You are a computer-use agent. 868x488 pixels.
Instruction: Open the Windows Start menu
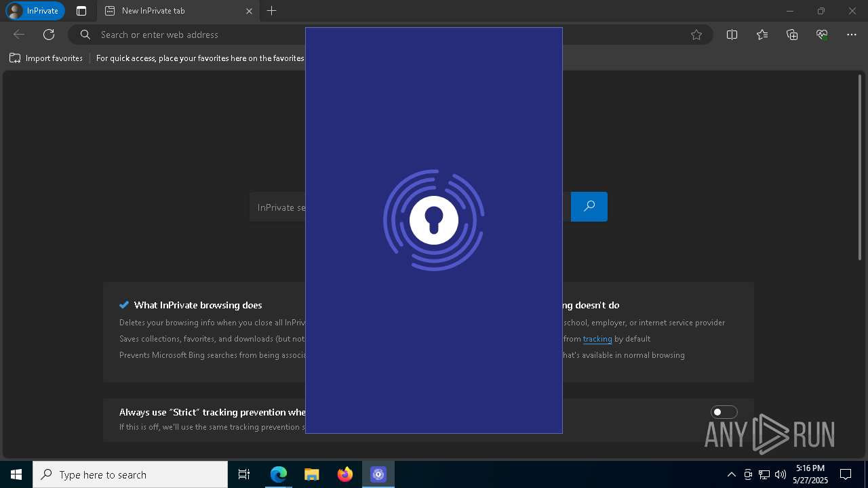pos(16,474)
